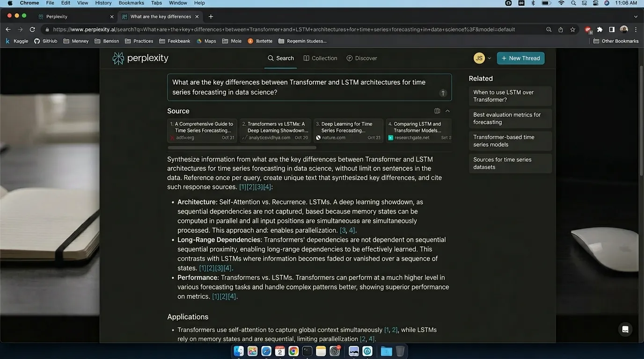
Task: Go back with browser back arrow
Action: tap(8, 29)
